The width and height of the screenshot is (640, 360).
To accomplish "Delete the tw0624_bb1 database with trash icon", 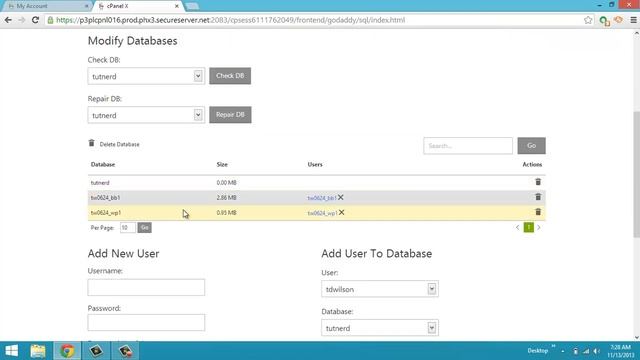I will 538,197.
